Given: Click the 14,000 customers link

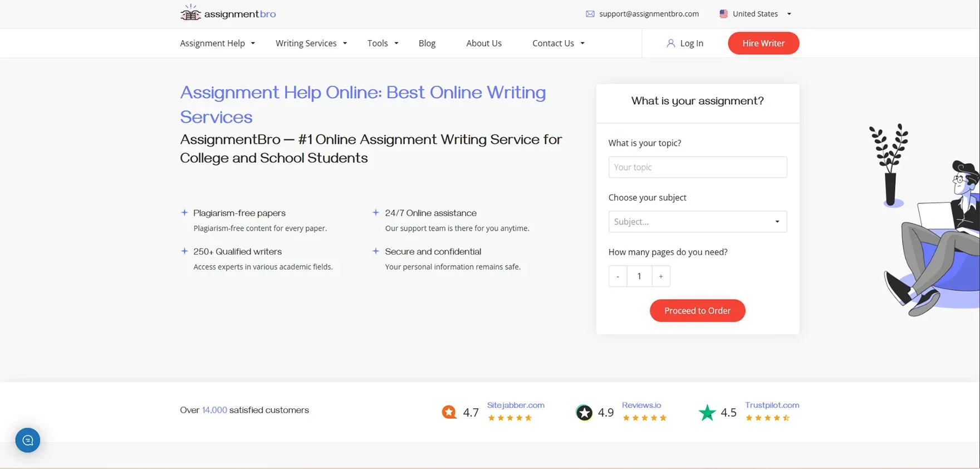Looking at the screenshot, I should click(214, 410).
